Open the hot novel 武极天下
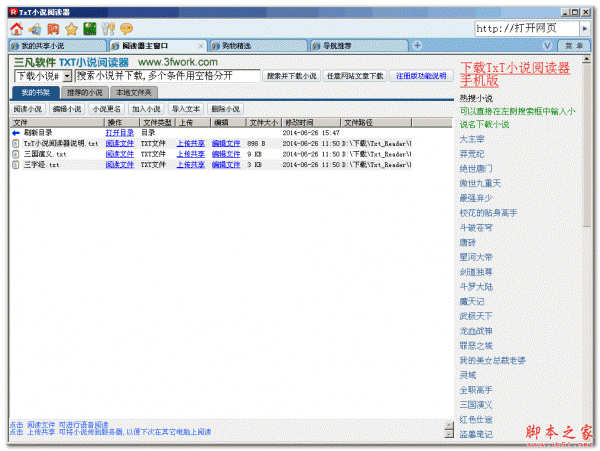Viewport: 600px width, 451px height. click(476, 316)
